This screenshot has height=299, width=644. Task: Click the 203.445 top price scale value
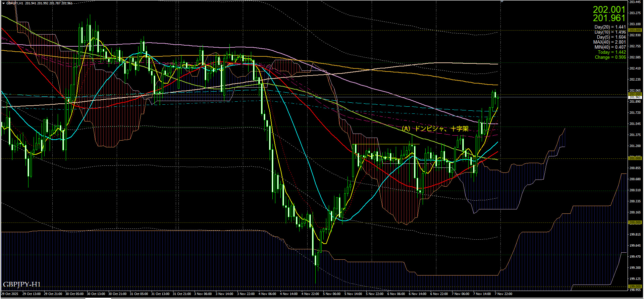click(635, 2)
